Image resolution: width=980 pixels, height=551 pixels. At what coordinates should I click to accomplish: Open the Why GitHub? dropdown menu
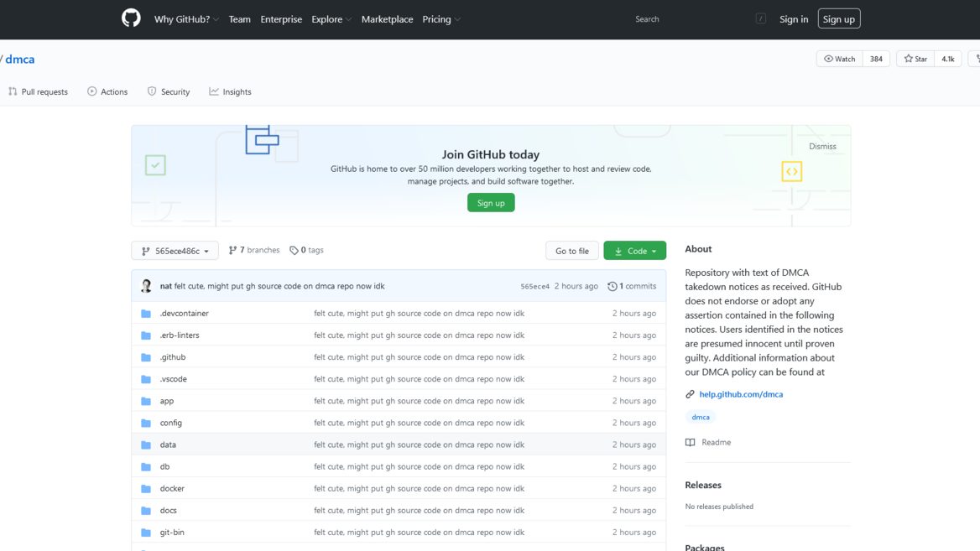(186, 18)
